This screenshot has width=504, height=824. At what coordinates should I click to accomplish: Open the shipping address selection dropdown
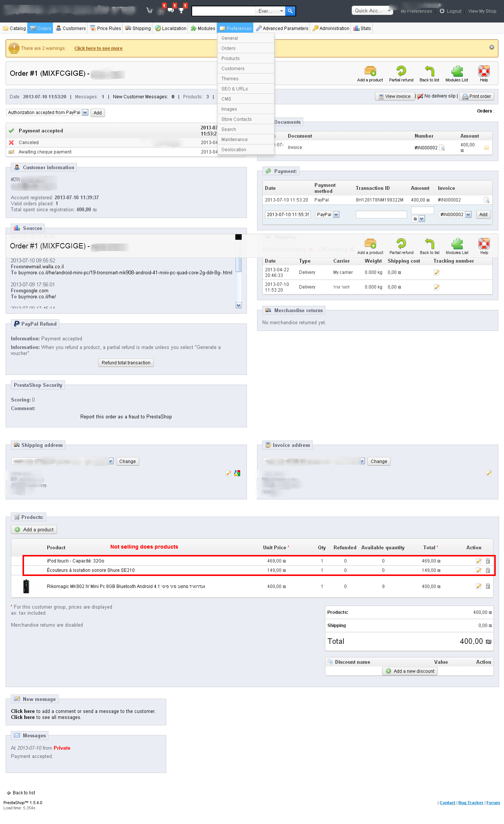click(63, 461)
